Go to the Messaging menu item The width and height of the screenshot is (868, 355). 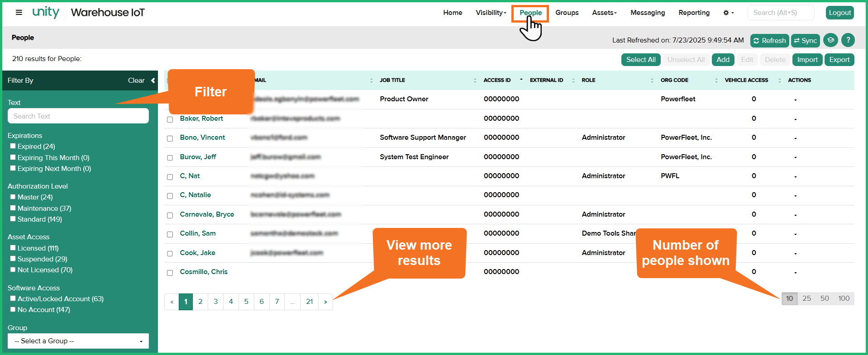[x=648, y=13]
